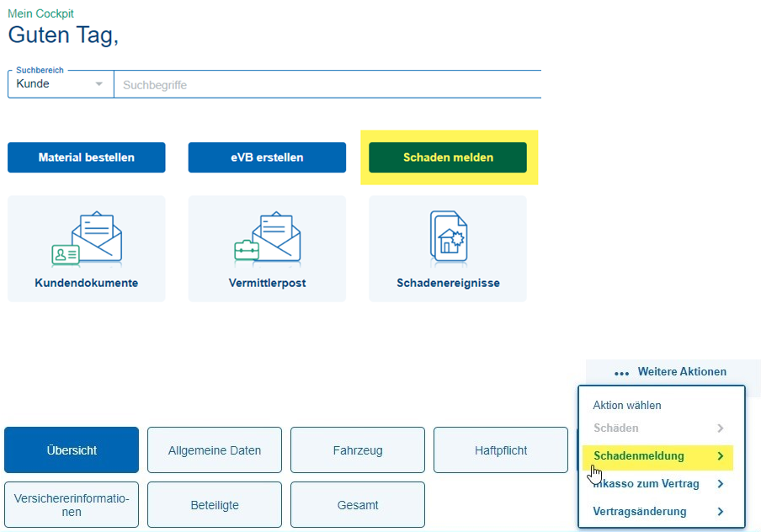
Task: Expand Inkasso zum Vertrag chevron
Action: 721,484
